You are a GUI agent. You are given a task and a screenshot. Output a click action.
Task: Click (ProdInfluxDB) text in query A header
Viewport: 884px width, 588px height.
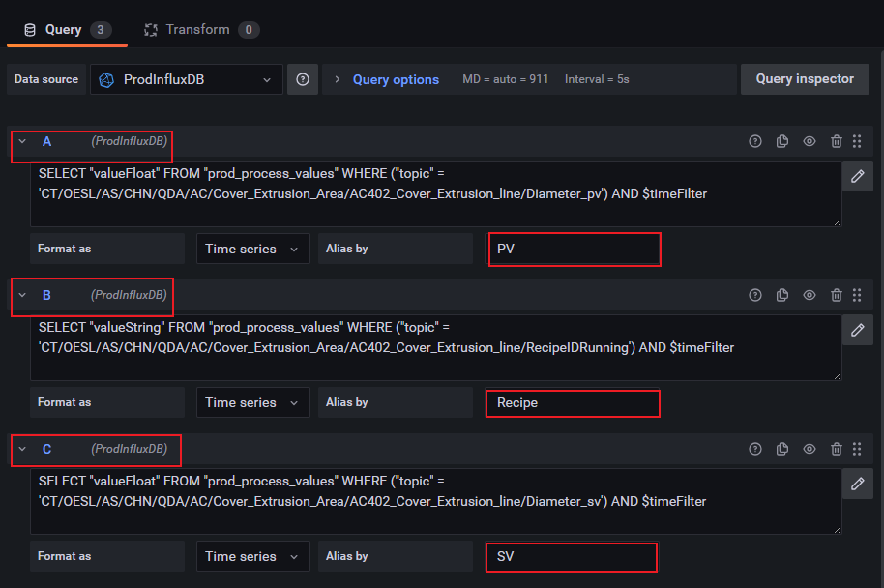pos(129,141)
